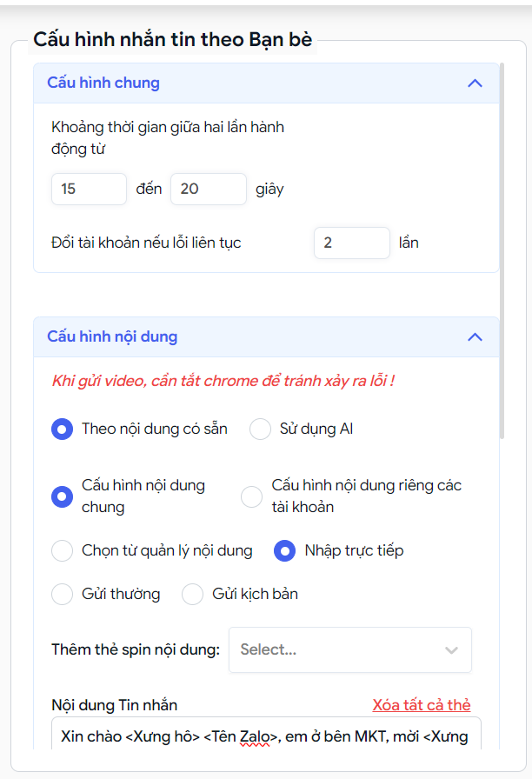Click the Cấu hình nhắn tin theo Bạn bè title

coord(173,39)
